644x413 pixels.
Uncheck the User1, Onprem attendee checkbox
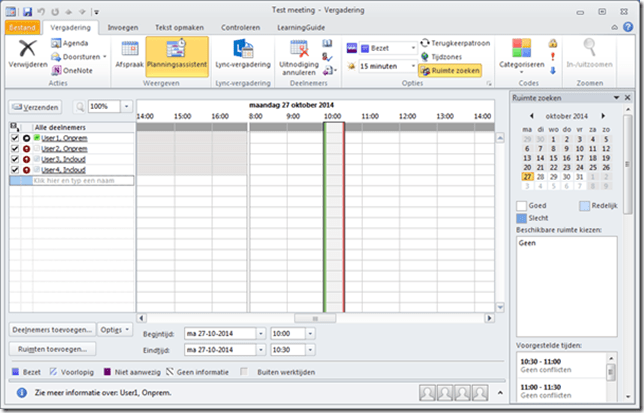coord(14,137)
